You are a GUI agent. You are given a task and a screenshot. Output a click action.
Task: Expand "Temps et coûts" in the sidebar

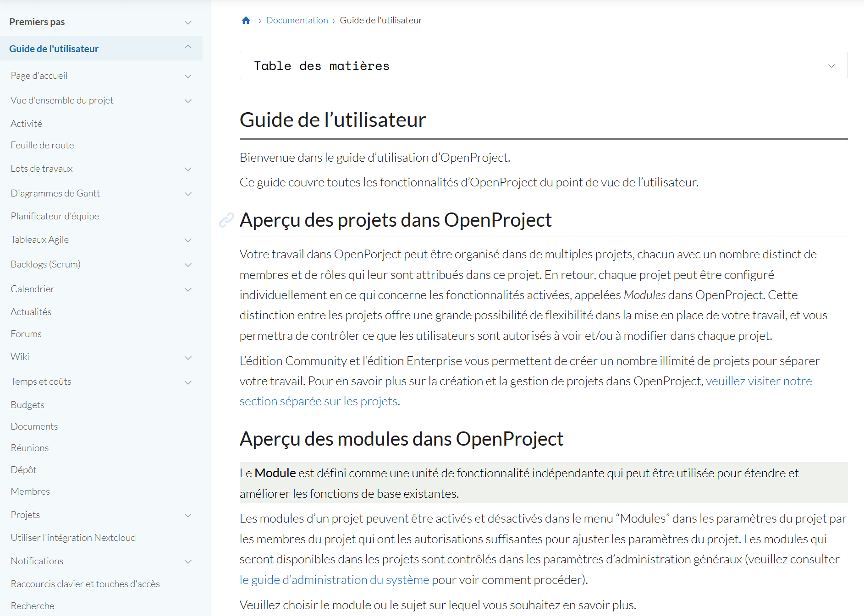pyautogui.click(x=187, y=382)
